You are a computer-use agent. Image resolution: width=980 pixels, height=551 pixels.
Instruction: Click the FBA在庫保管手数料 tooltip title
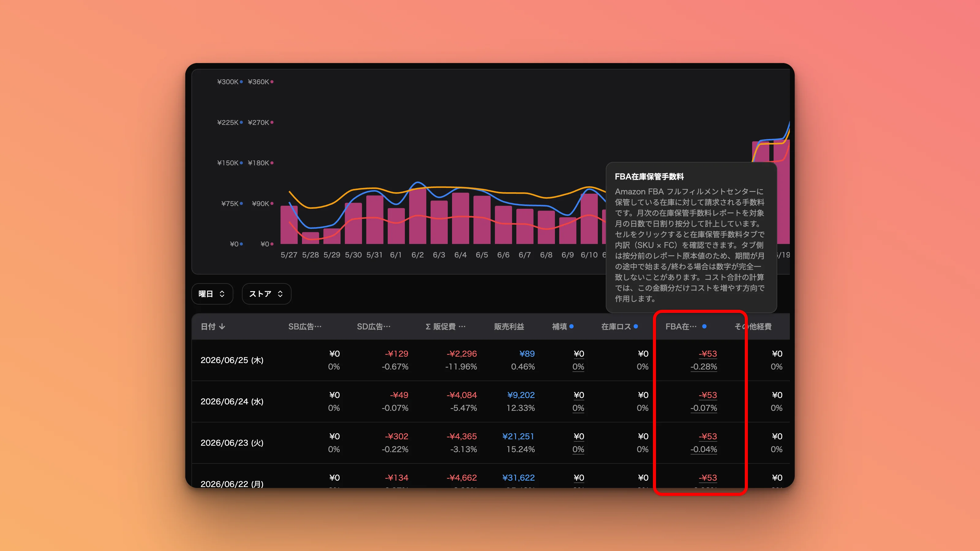[x=649, y=176]
